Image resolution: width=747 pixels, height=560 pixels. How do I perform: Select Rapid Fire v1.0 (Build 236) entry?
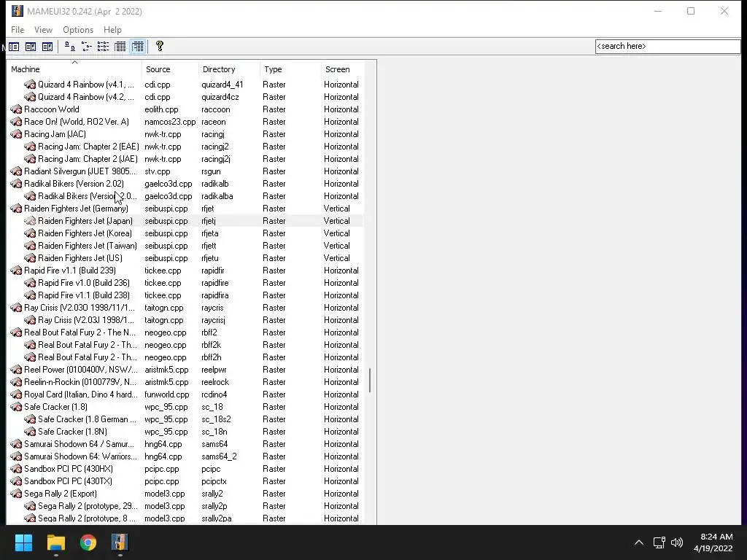[x=84, y=283]
